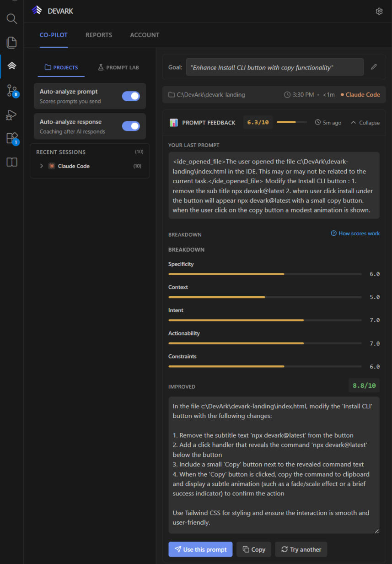Switch to the Reports tab
The height and width of the screenshot is (564, 392).
[x=98, y=35]
